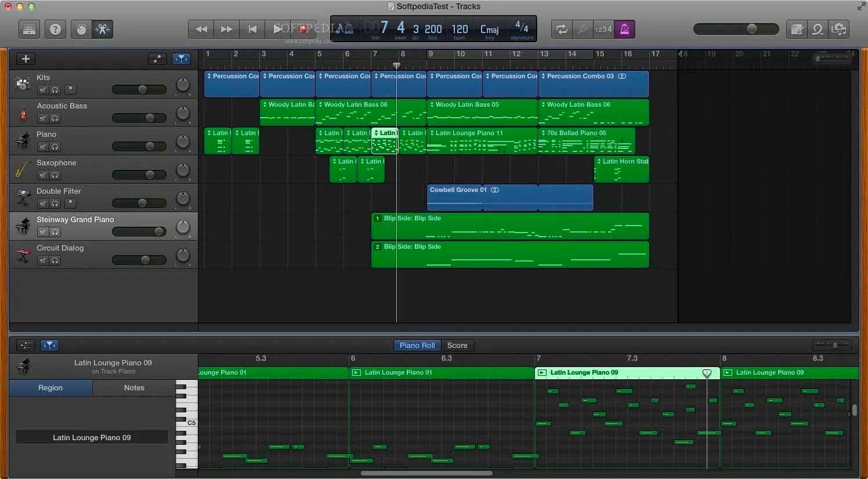Viewport: 868px width, 479px height.
Task: Switch to the Score tab
Action: 457,345
